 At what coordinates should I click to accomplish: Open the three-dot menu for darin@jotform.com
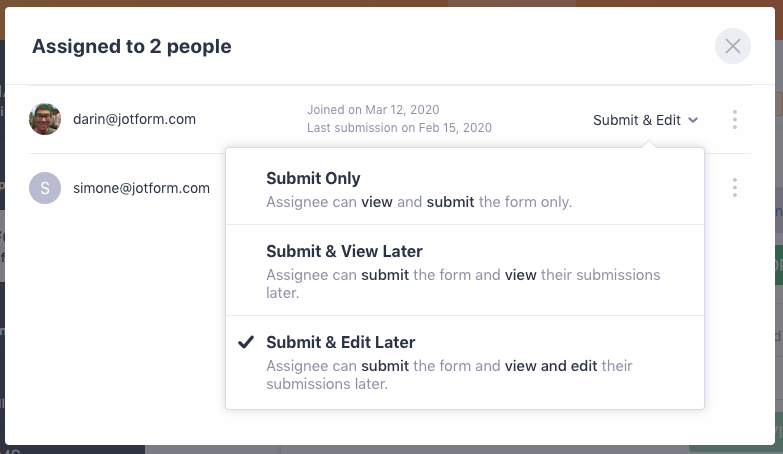click(x=735, y=120)
